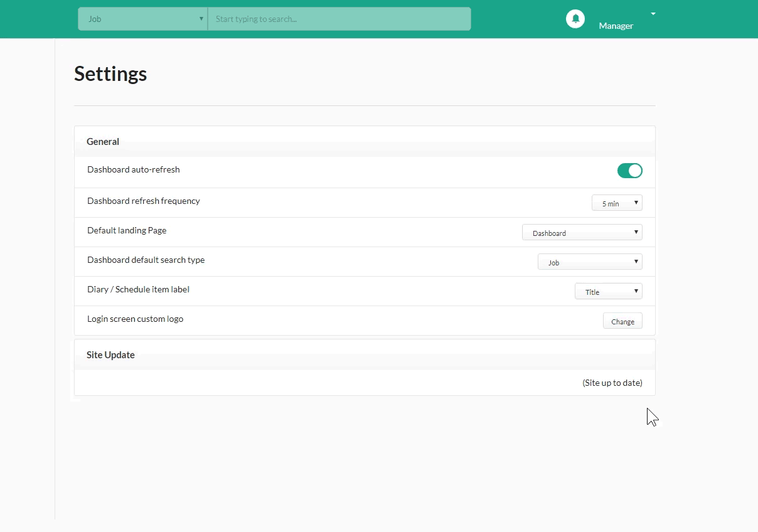The image size is (758, 532).
Task: Open the Dashboard default search type dropdown
Action: click(x=589, y=262)
